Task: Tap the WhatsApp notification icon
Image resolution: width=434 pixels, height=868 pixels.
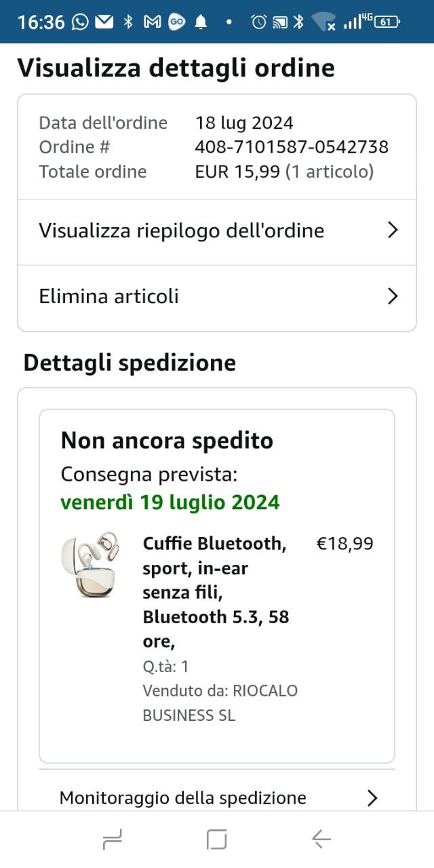Action: 80,22
